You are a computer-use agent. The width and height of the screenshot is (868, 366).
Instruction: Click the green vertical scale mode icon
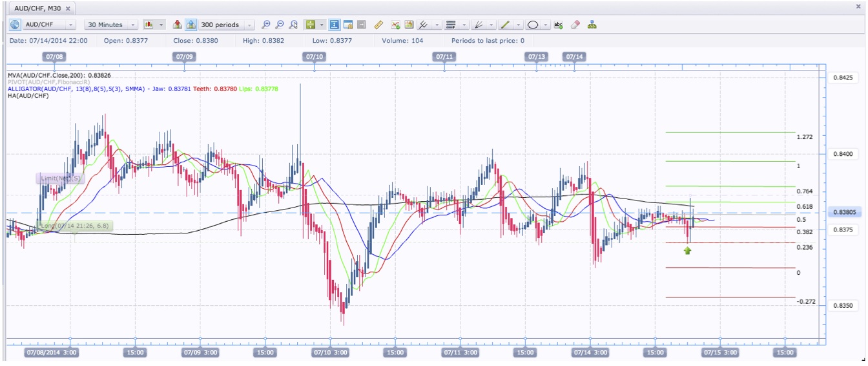(310, 25)
